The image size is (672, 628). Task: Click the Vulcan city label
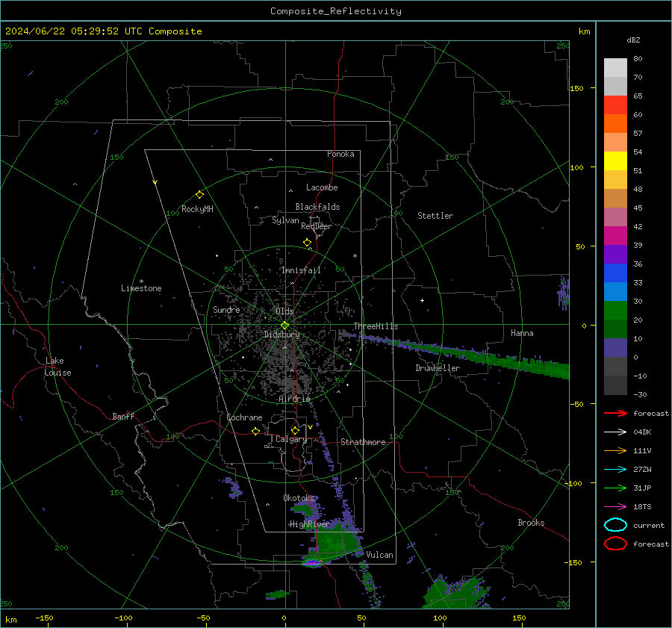click(x=379, y=555)
